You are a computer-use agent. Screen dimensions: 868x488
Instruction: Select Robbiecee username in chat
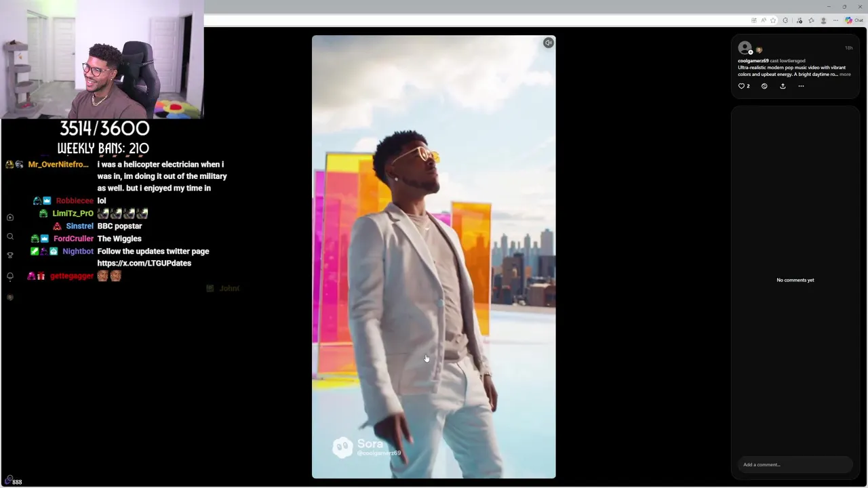pyautogui.click(x=75, y=201)
